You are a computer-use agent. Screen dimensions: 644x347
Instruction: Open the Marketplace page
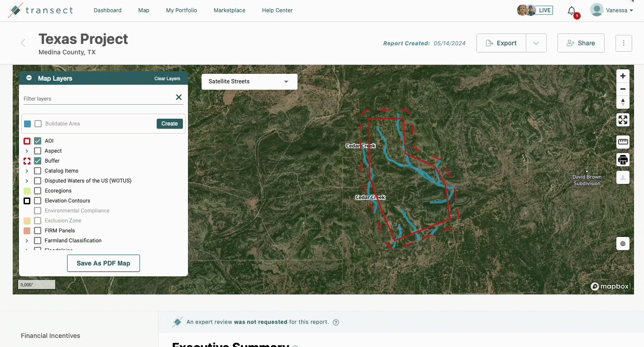click(x=230, y=10)
